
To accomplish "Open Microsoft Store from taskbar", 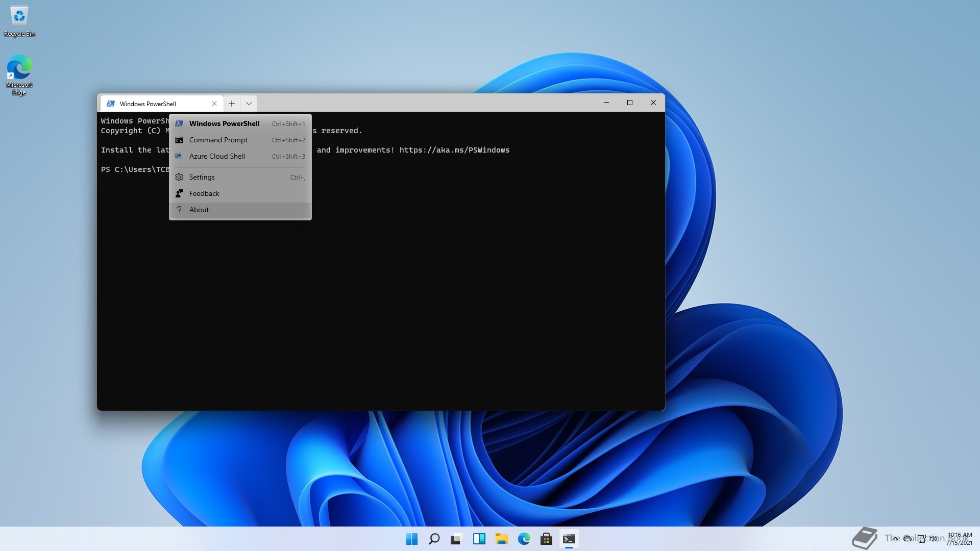I will (x=546, y=539).
